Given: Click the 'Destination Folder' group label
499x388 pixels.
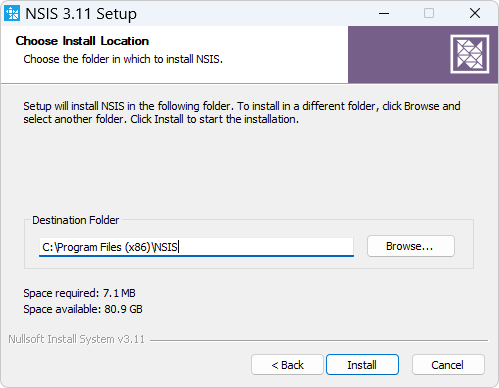Looking at the screenshot, I should coord(75,220).
